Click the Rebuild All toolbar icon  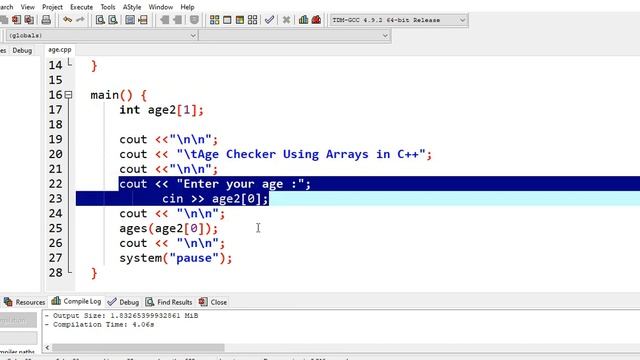[x=253, y=20]
